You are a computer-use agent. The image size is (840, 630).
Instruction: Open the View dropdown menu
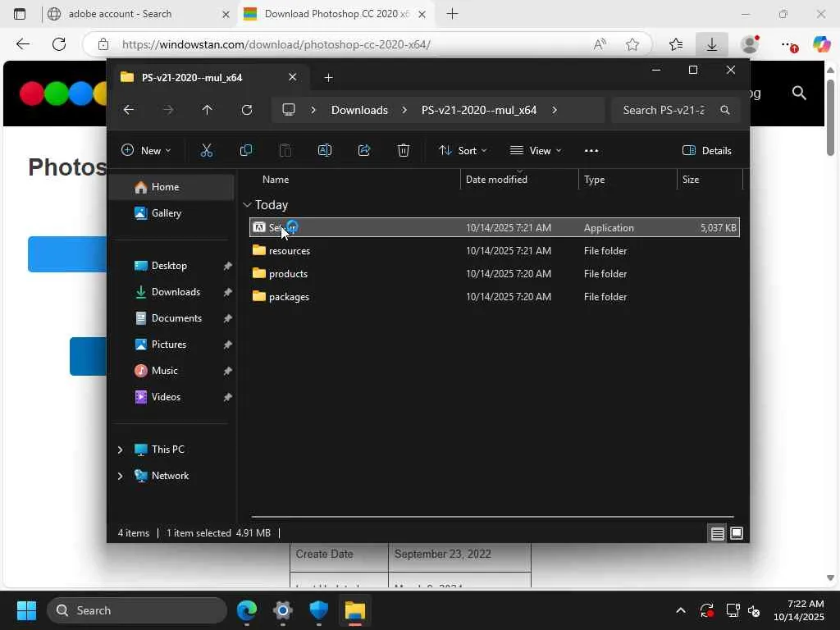(535, 151)
